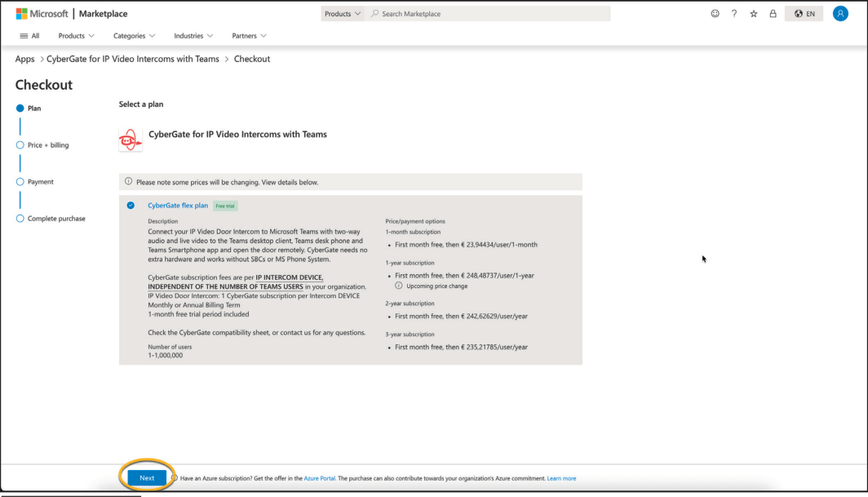This screenshot has height=497, width=868.
Task: Open the All hamburger menu
Action: [29, 36]
